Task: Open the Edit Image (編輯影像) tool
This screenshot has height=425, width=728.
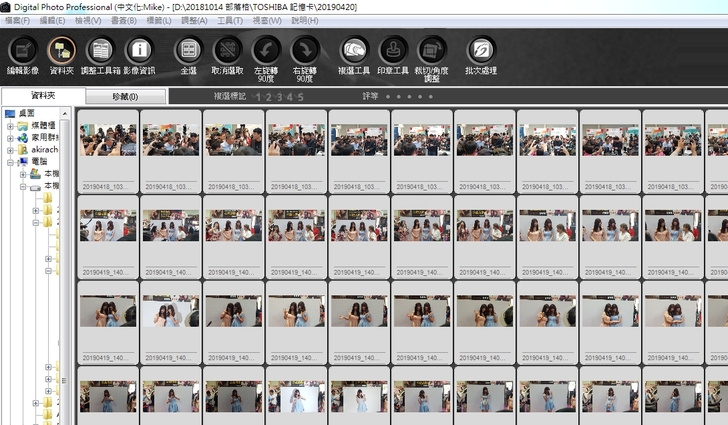Action: pos(22,55)
